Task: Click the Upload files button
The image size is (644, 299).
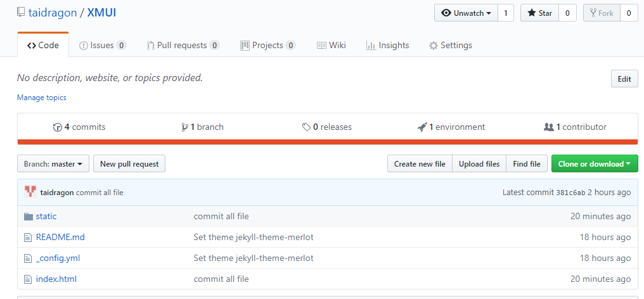Action: click(x=479, y=163)
